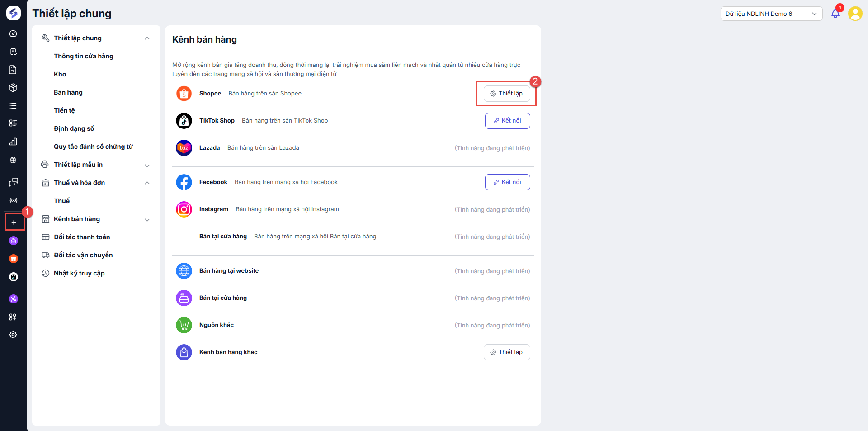Open the "Dữ liệu NDLINH Demo 6" dropdown
The height and width of the screenshot is (431, 868).
[771, 14]
